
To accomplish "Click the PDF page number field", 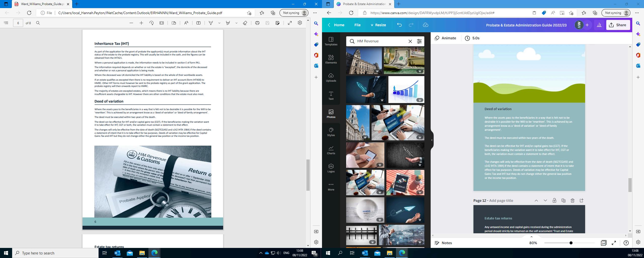I will (x=18, y=23).
